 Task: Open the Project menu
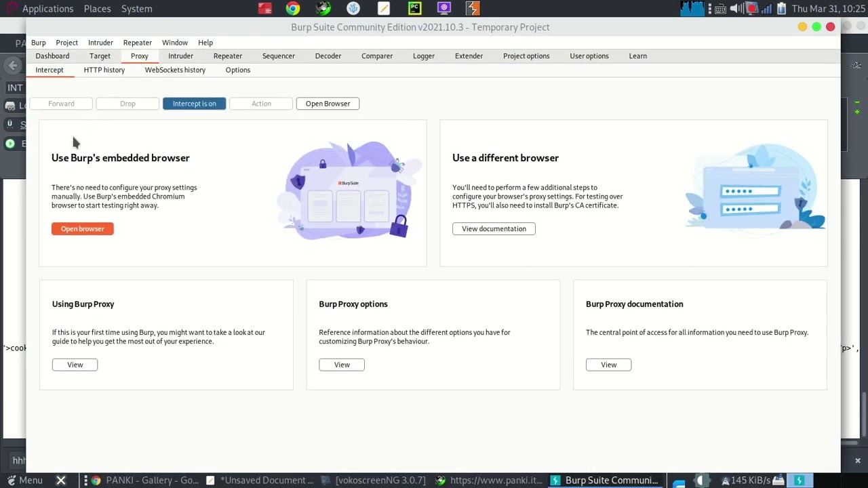(66, 43)
